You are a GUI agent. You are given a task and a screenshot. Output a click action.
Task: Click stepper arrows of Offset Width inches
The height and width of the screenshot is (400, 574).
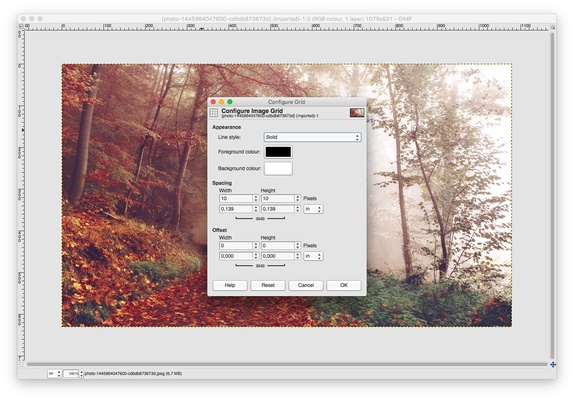pos(256,256)
